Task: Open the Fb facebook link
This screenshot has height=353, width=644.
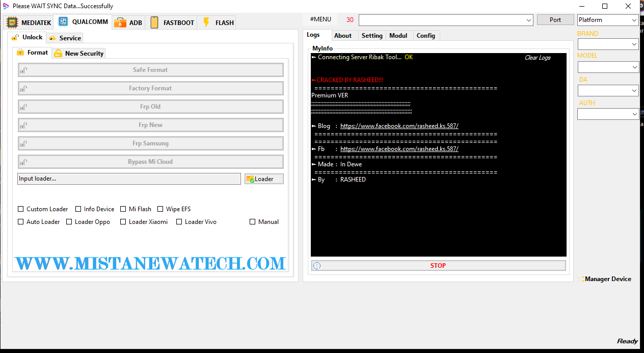Action: click(x=399, y=149)
